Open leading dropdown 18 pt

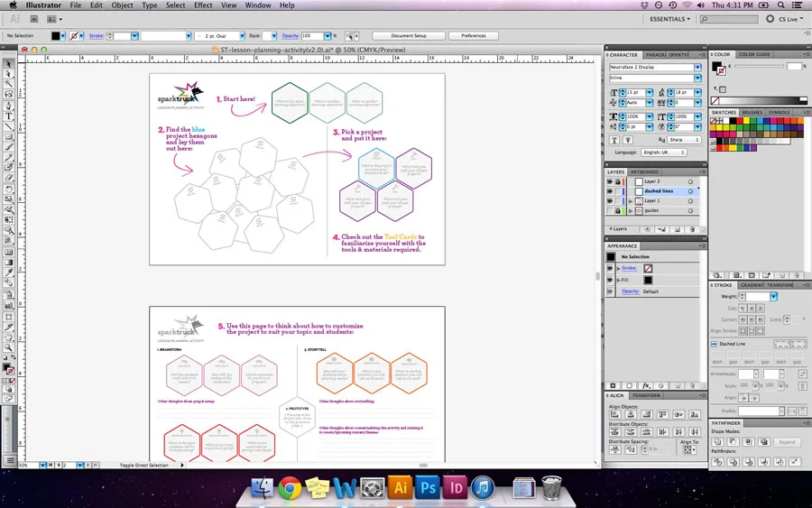[x=697, y=93]
